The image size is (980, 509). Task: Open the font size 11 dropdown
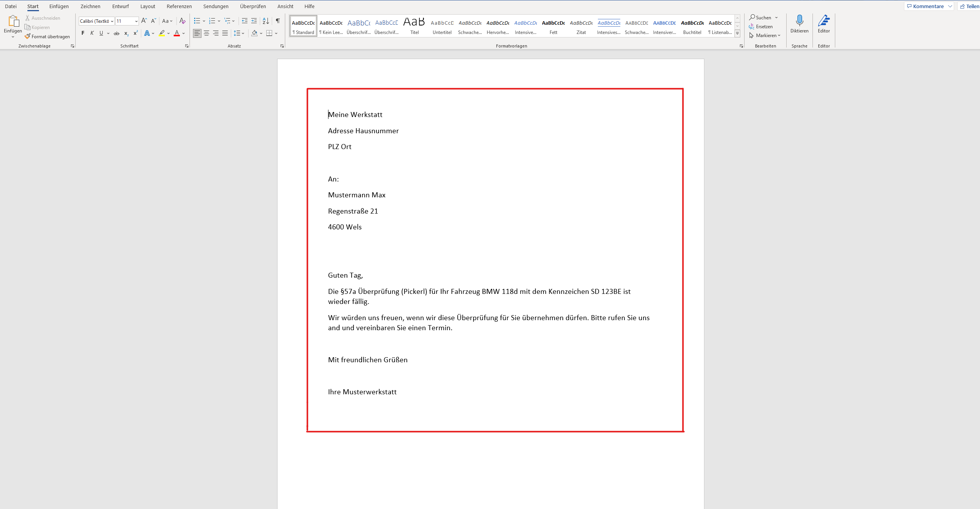click(136, 21)
